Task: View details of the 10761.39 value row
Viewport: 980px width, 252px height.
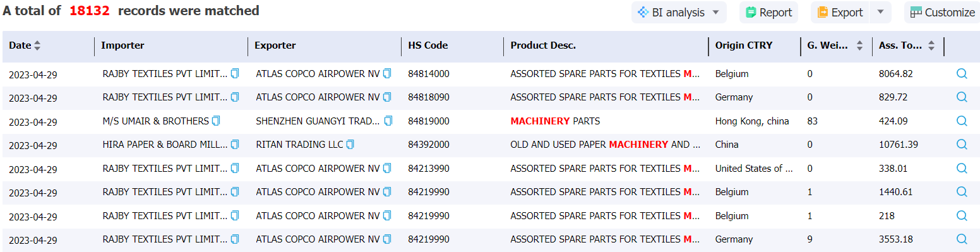Action: 962,144
